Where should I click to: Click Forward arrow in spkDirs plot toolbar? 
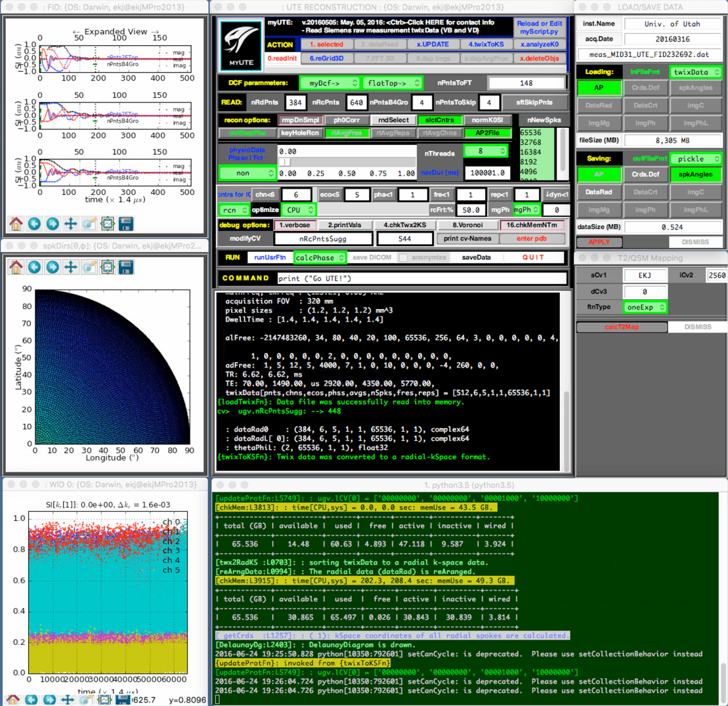click(53, 267)
